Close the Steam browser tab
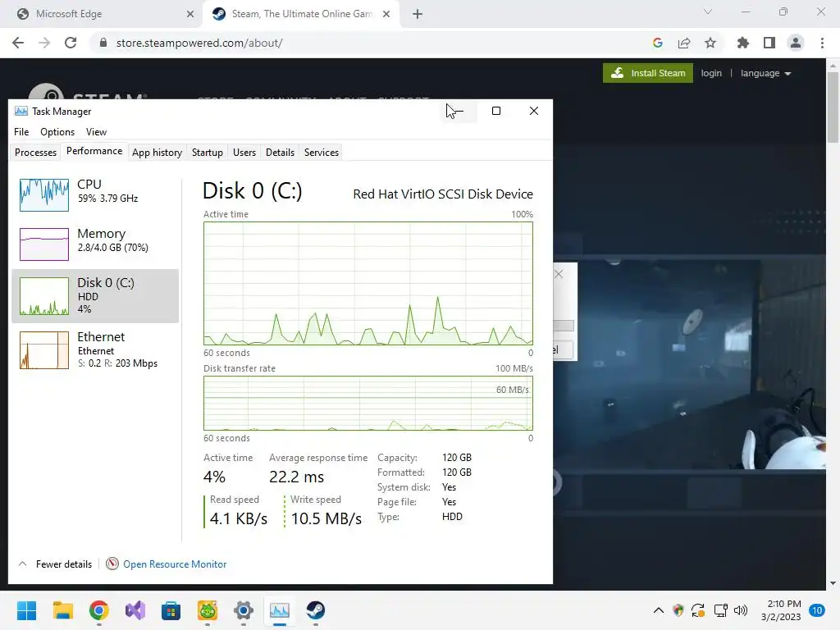Image resolution: width=840 pixels, height=630 pixels. [x=386, y=14]
